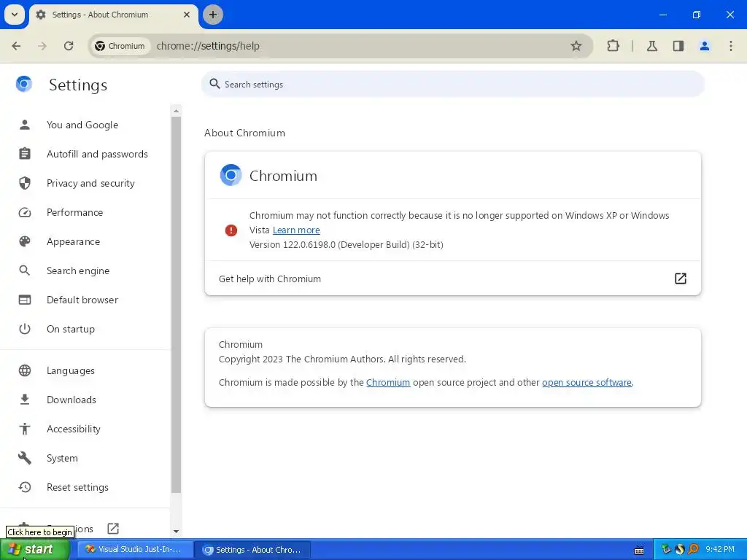The height and width of the screenshot is (560, 747).
Task: Open Reset settings section
Action: tap(77, 487)
